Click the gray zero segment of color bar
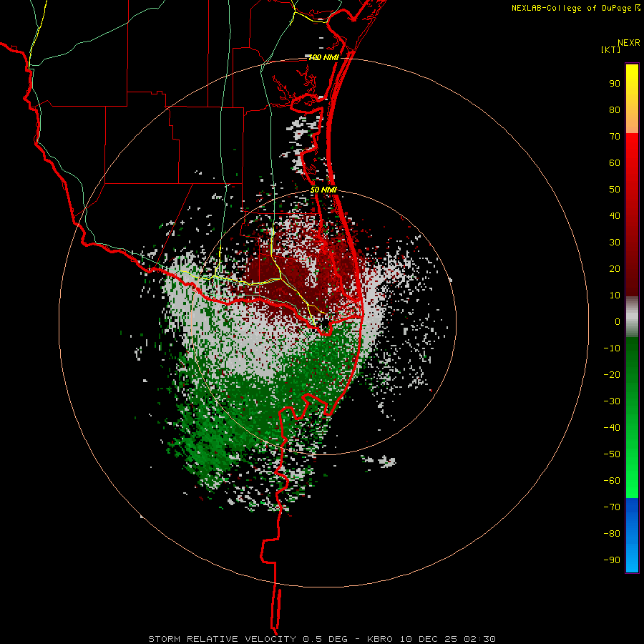 (632, 317)
